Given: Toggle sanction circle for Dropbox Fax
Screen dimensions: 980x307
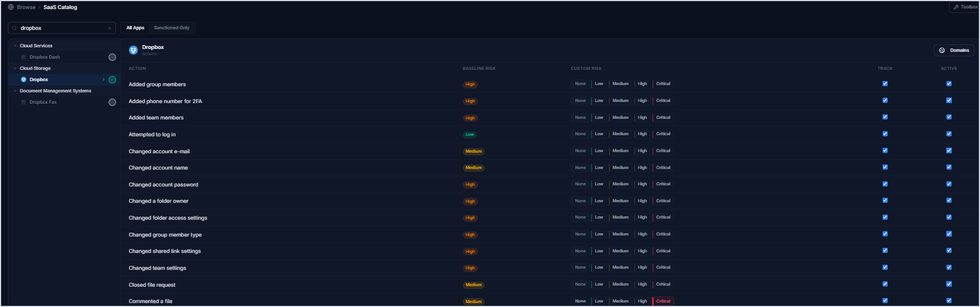Looking at the screenshot, I should tap(112, 102).
